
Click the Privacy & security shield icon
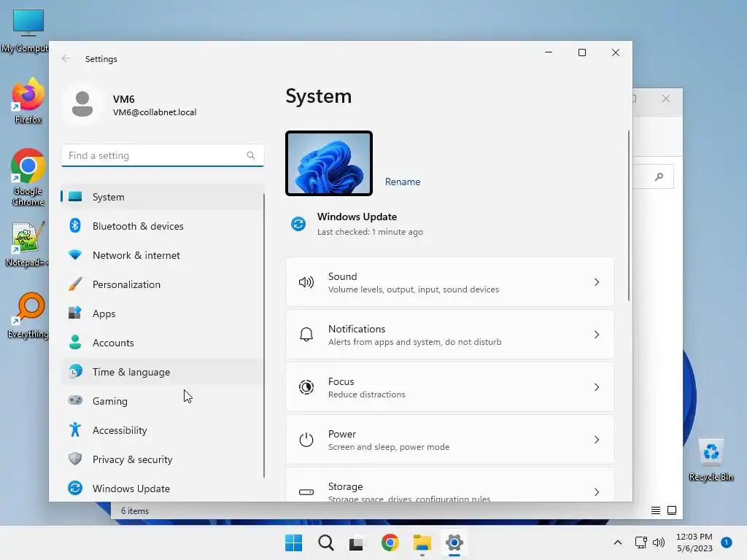[75, 459]
